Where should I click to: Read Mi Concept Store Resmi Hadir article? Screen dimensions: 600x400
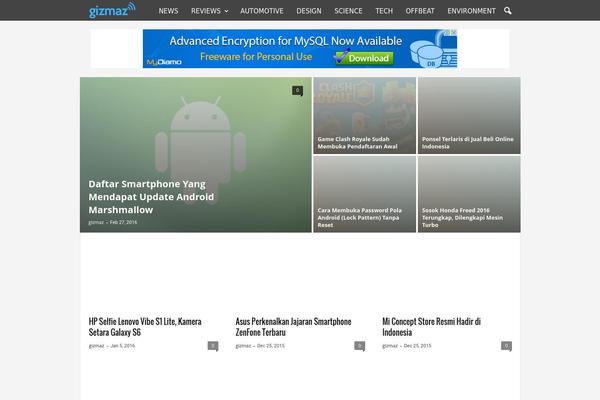point(431,327)
